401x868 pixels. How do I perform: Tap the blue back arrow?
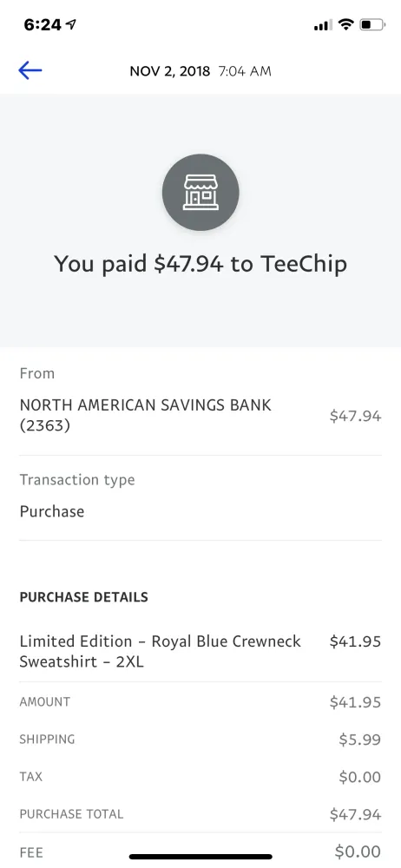(x=30, y=70)
